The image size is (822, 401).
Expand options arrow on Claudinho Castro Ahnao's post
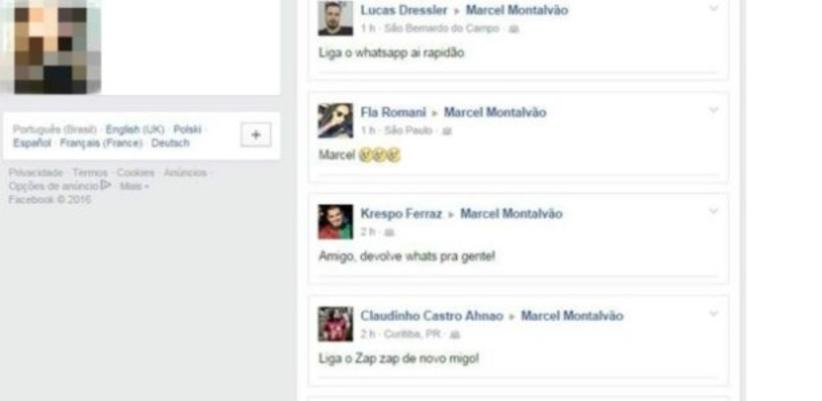click(x=713, y=313)
